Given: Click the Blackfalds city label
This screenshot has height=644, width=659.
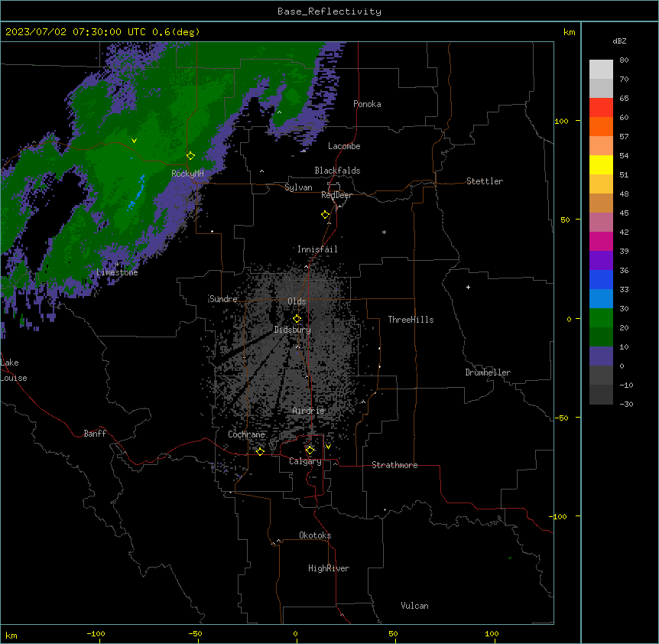Looking at the screenshot, I should (x=337, y=171).
